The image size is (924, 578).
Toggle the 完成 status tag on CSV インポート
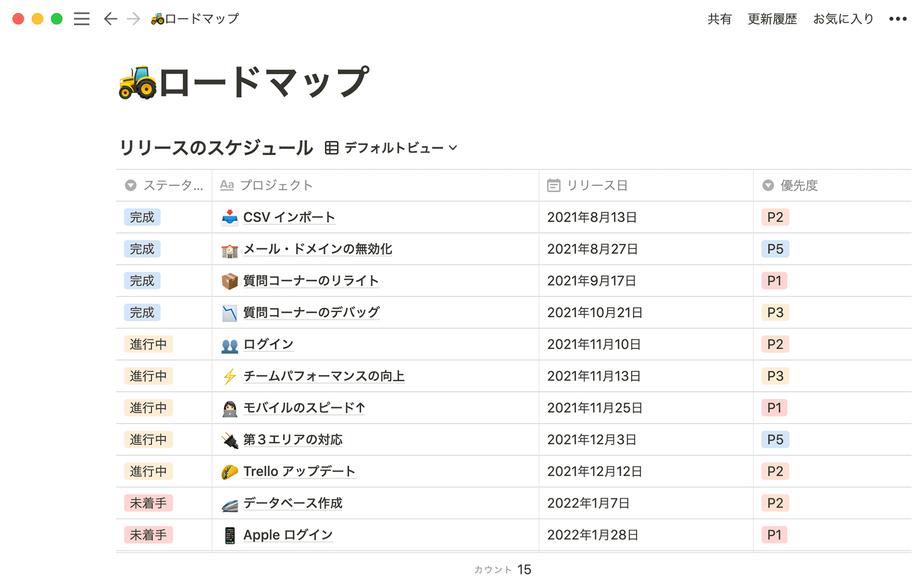[x=142, y=217]
